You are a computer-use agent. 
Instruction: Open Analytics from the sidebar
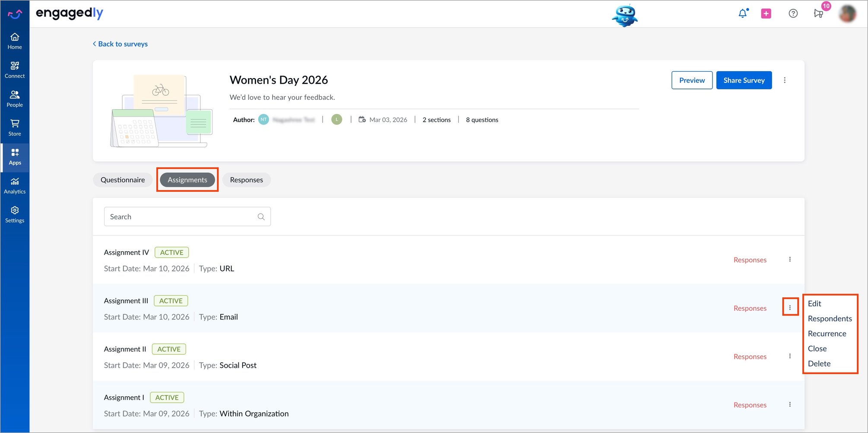tap(15, 186)
